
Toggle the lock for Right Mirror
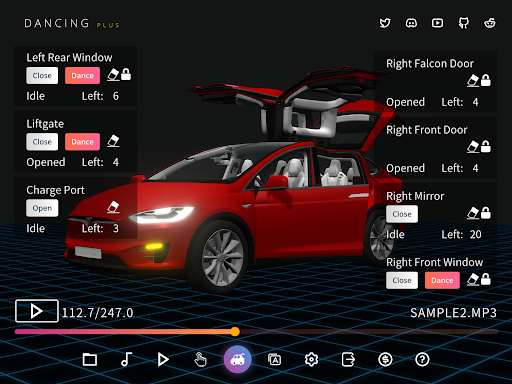coord(486,213)
